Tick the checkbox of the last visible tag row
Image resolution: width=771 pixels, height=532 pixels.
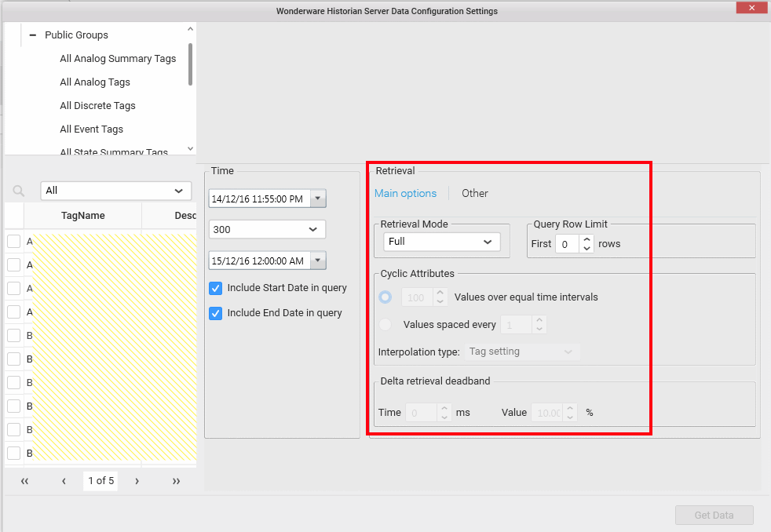[x=14, y=453]
